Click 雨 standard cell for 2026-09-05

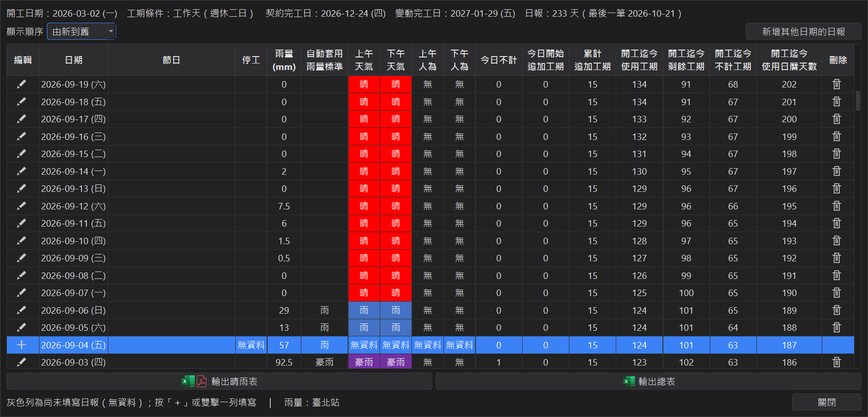(325, 328)
